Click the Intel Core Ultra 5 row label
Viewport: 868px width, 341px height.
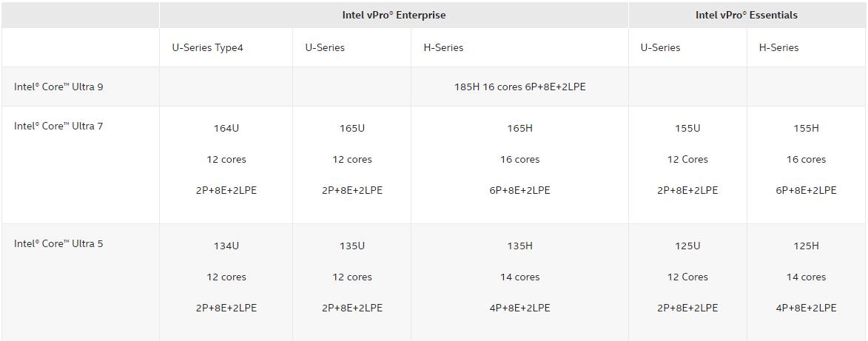58,243
